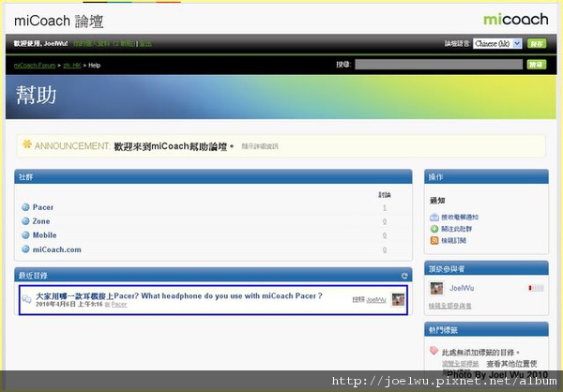Open the Zone community
This screenshot has width=563, height=392.
(x=41, y=221)
